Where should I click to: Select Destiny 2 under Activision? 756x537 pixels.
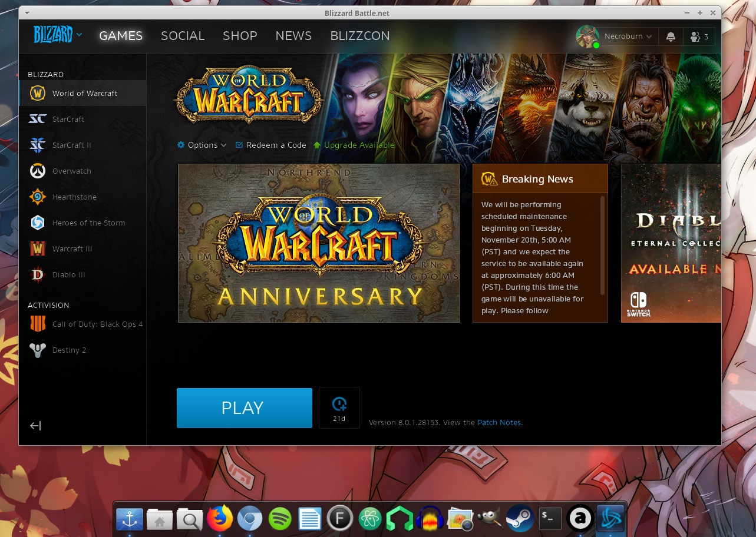(70, 350)
